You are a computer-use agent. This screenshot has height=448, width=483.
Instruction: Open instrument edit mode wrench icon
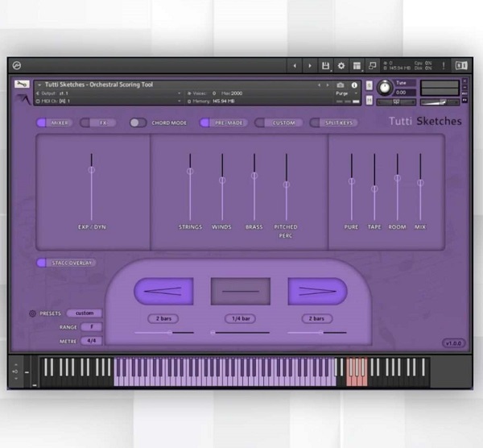[22, 84]
